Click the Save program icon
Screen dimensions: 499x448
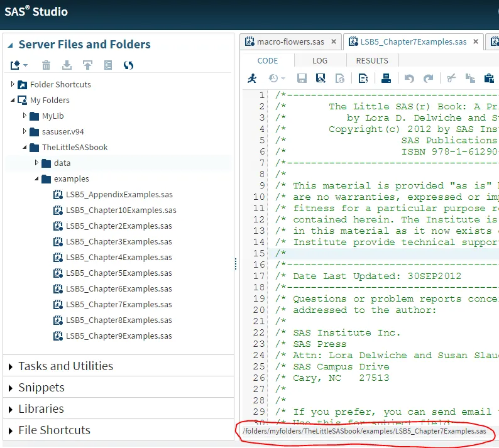click(302, 79)
